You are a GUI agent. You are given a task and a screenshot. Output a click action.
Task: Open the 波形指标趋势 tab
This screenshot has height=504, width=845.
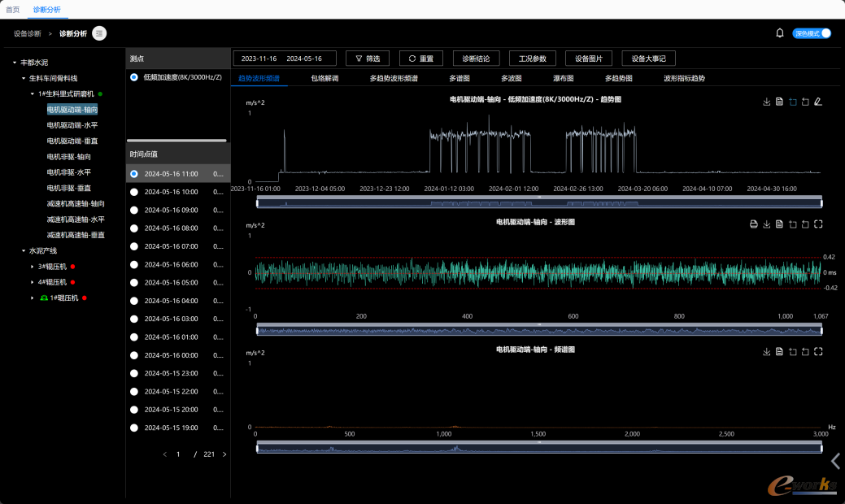tap(684, 78)
